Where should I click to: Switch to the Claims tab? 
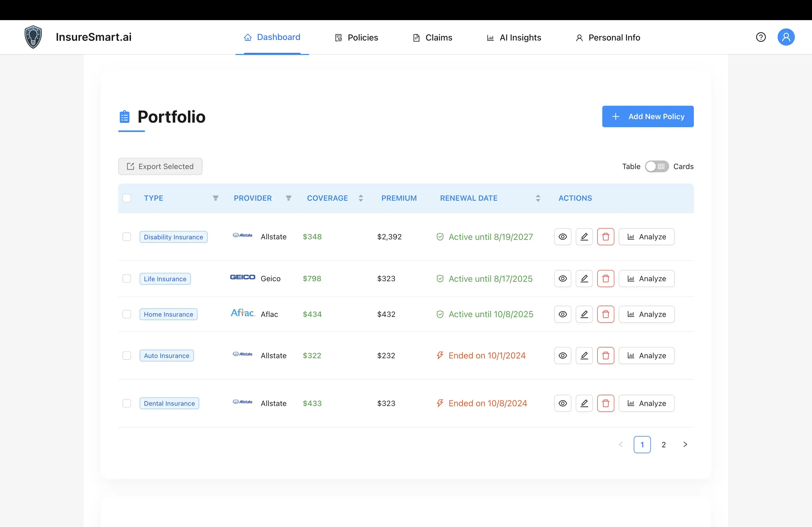point(432,38)
